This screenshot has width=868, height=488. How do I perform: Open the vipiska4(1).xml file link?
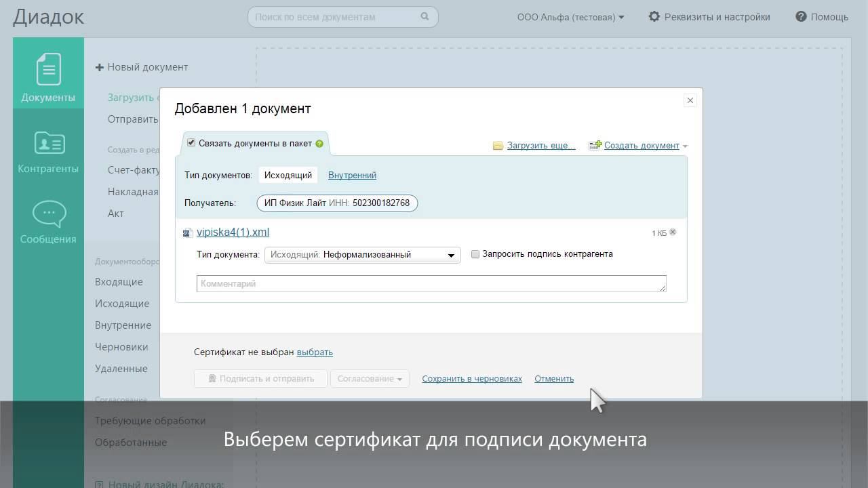coord(233,232)
